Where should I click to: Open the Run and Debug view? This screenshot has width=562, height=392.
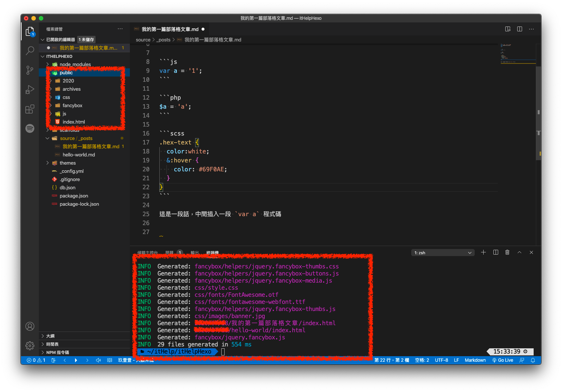[x=30, y=90]
